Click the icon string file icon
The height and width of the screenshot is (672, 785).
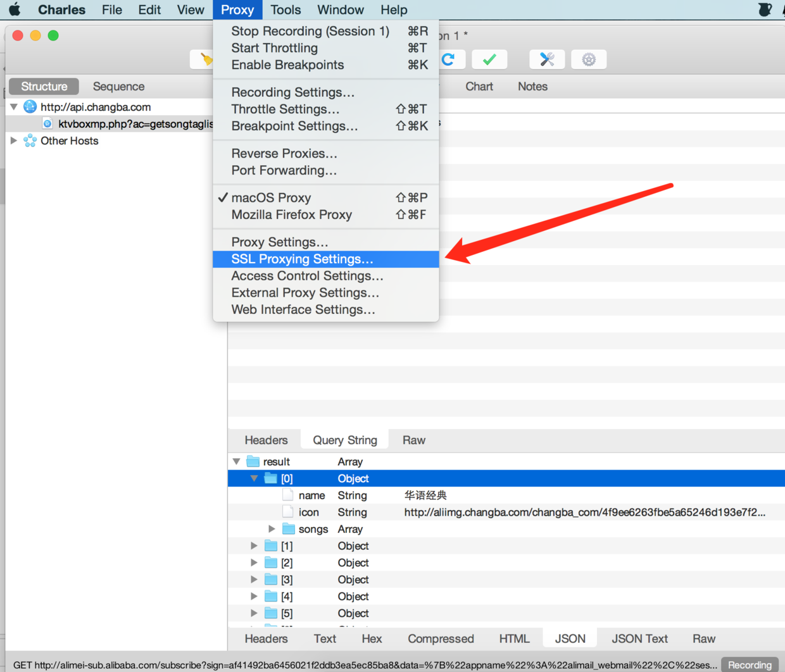(x=288, y=512)
